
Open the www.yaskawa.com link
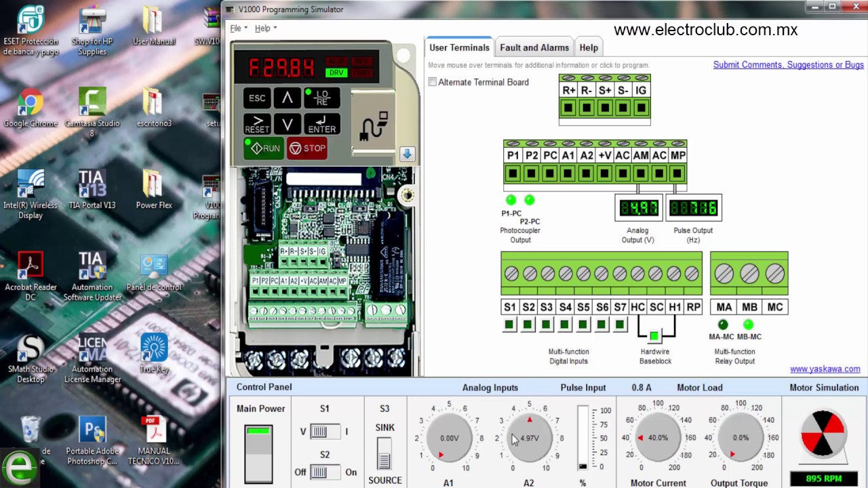[825, 369]
